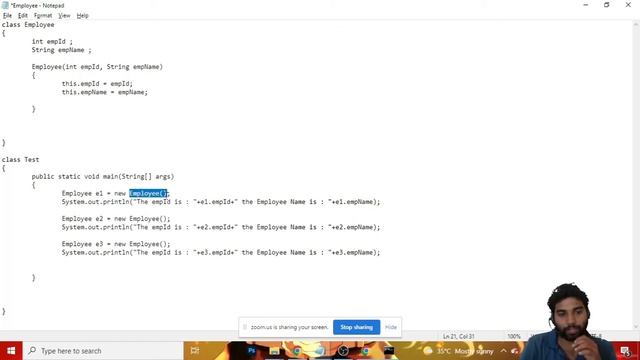The width and height of the screenshot is (640, 360).
Task: Click the highlighted Employee() text
Action: (148, 193)
